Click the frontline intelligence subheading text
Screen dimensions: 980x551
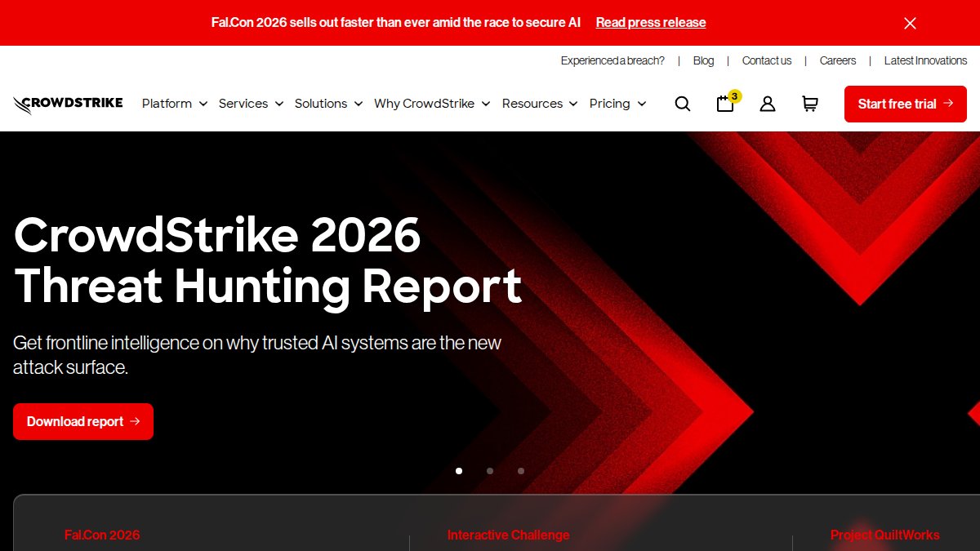[257, 354]
